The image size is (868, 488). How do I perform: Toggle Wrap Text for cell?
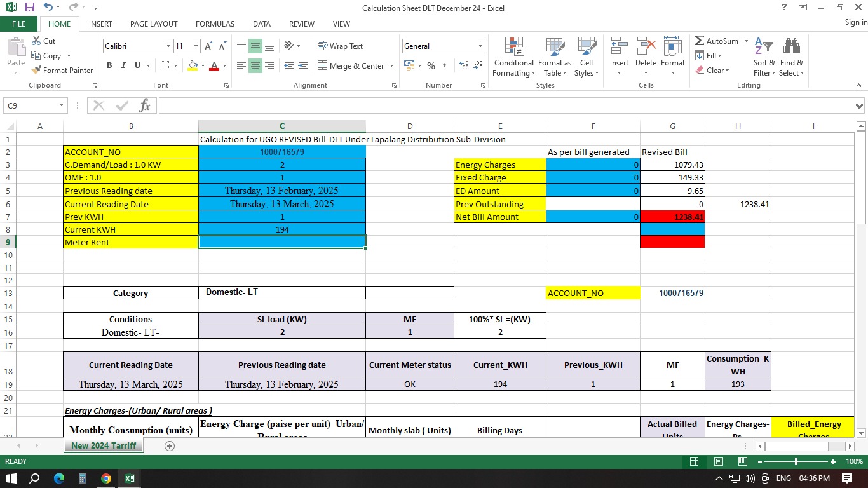[340, 46]
